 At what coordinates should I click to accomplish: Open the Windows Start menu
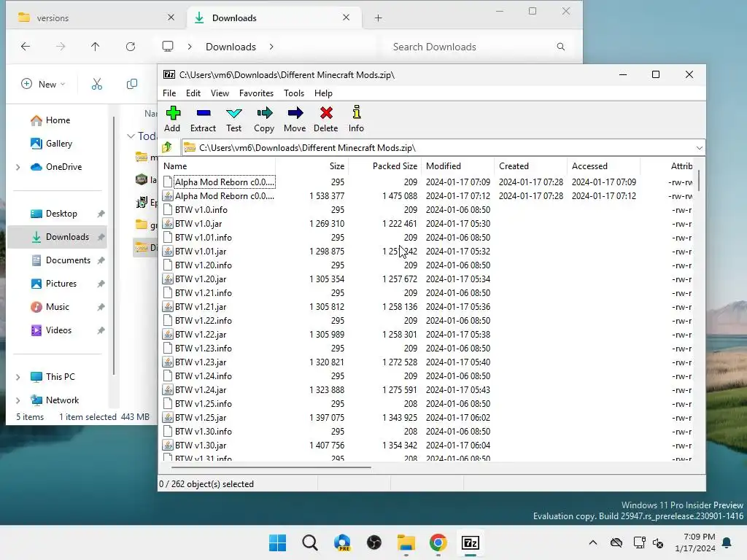(x=278, y=542)
